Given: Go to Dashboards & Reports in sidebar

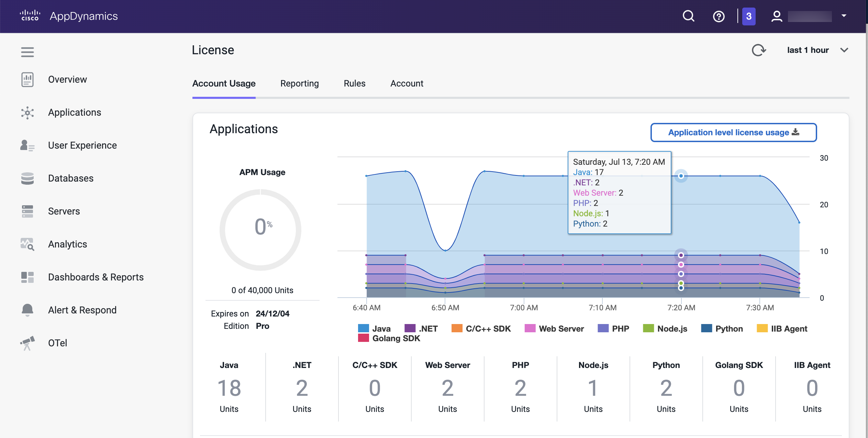Looking at the screenshot, I should 96,277.
